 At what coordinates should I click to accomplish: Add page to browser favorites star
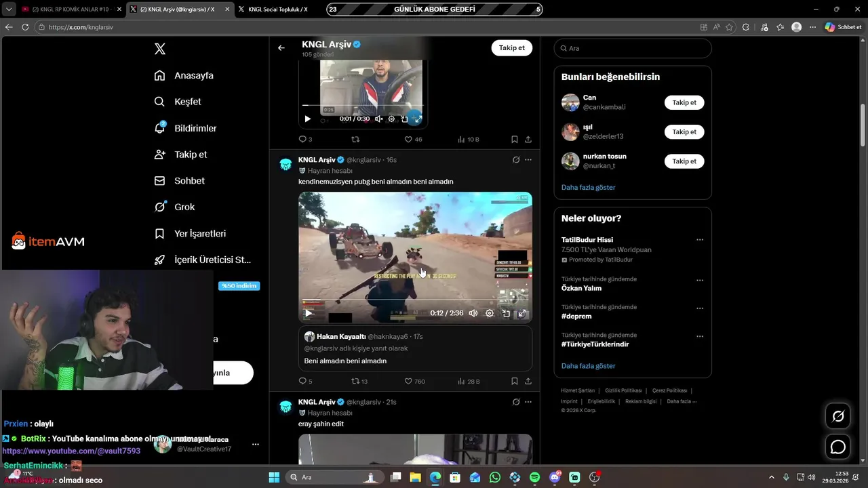tap(729, 27)
